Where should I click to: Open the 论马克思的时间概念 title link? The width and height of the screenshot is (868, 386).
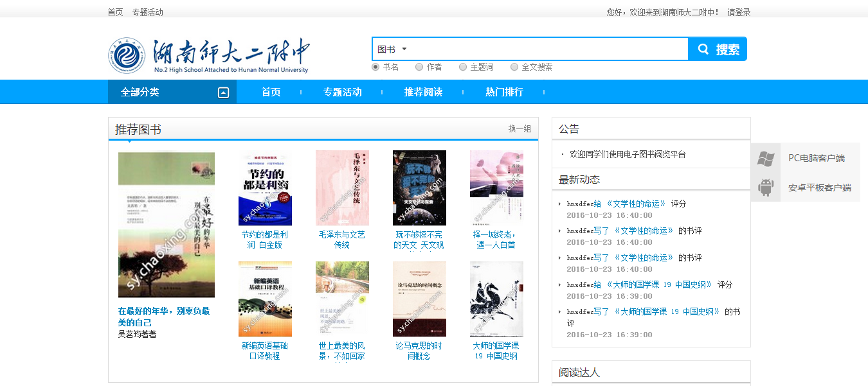[x=419, y=351]
